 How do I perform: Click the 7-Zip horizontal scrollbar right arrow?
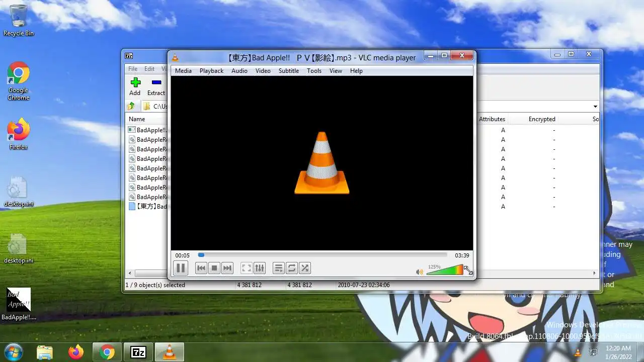(x=595, y=274)
